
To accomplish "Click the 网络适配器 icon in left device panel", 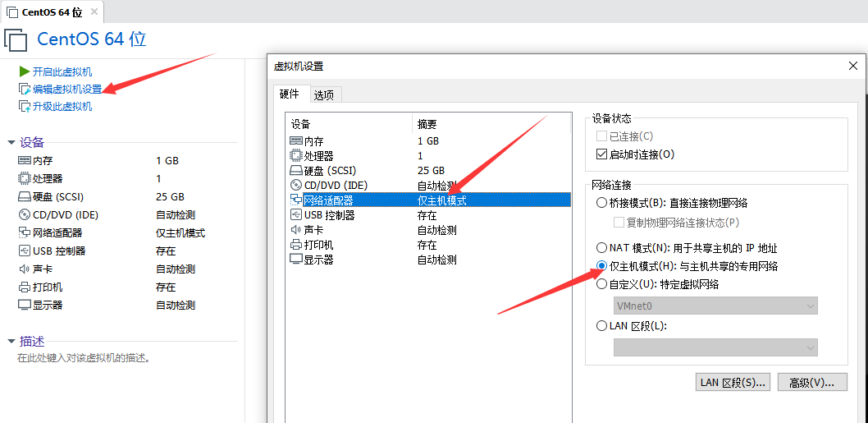I will coord(24,232).
